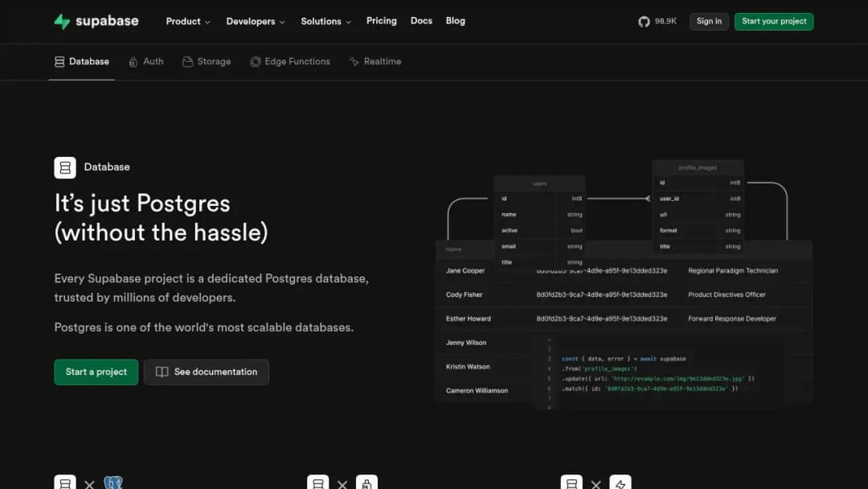
Task: Click the Esther Howard name
Action: click(x=469, y=318)
